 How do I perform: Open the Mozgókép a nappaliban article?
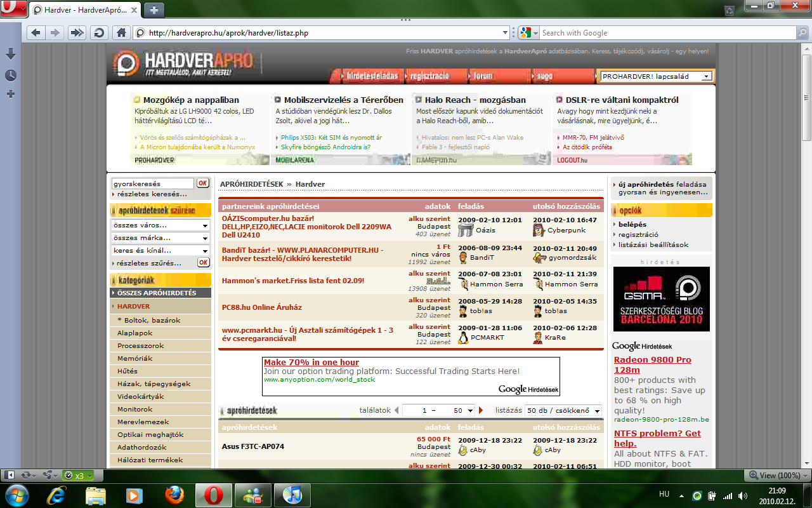191,100
